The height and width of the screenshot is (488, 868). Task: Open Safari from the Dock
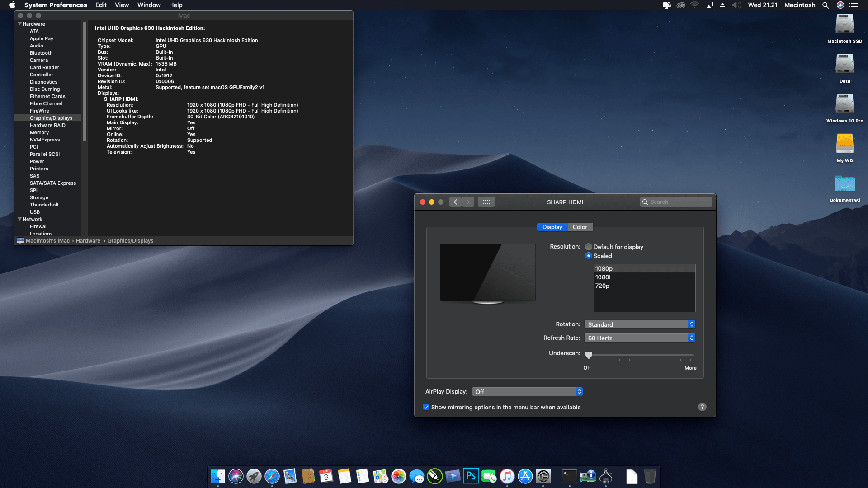(272, 476)
